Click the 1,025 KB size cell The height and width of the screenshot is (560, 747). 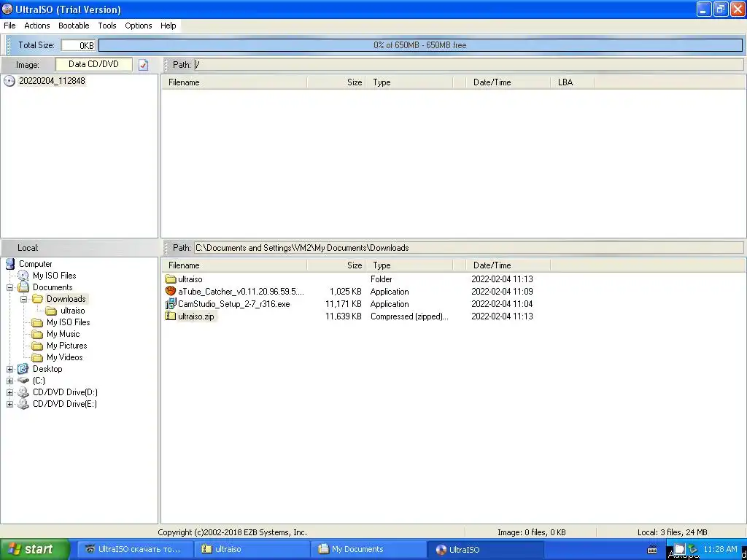(345, 292)
